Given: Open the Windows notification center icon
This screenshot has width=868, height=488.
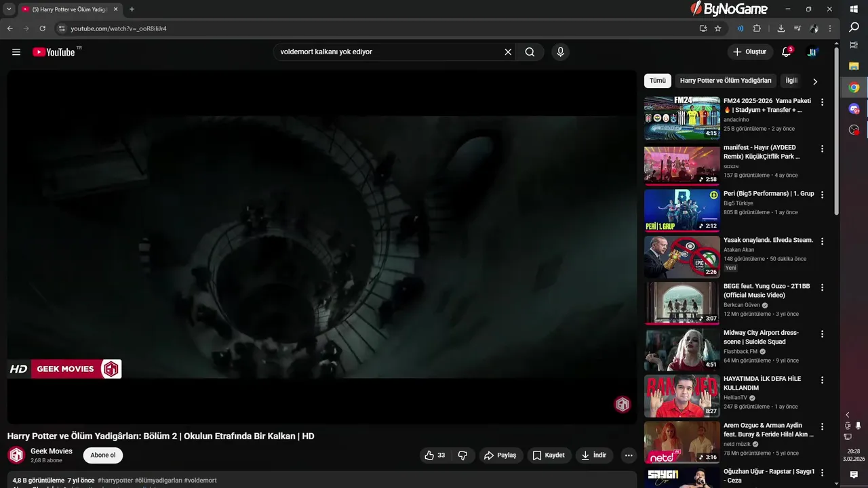Looking at the screenshot, I should 854,475.
